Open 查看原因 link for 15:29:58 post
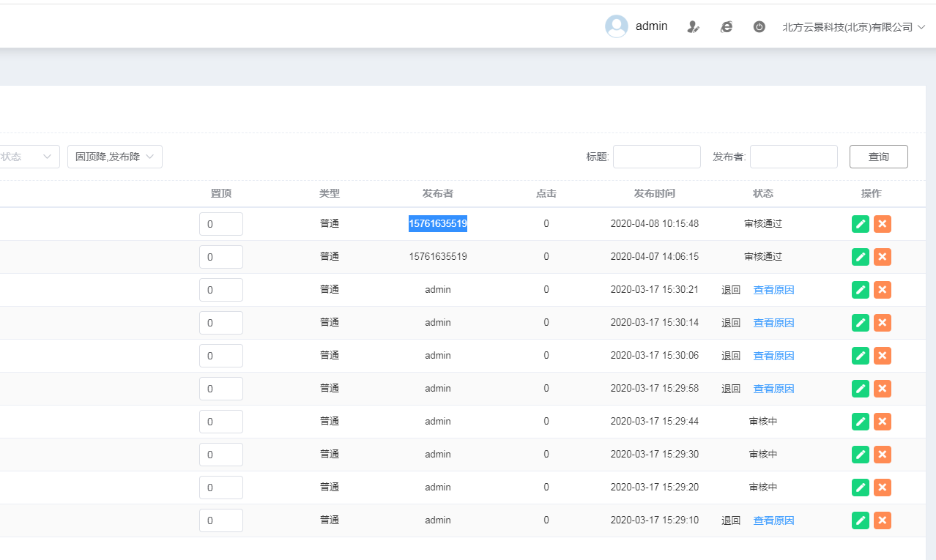The height and width of the screenshot is (560, 936). [773, 389]
